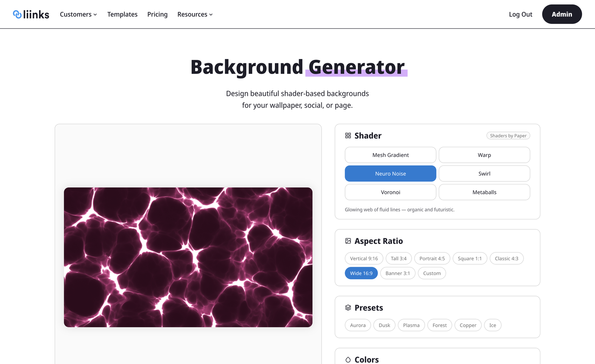This screenshot has width=595, height=364.
Task: Select the Swirl shader
Action: click(x=484, y=173)
